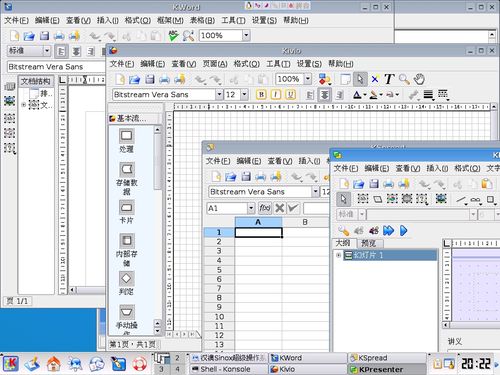Viewport: 500px width, 375px height.
Task: Toggle left alignment in Kivio toolbar
Action: 310,95
